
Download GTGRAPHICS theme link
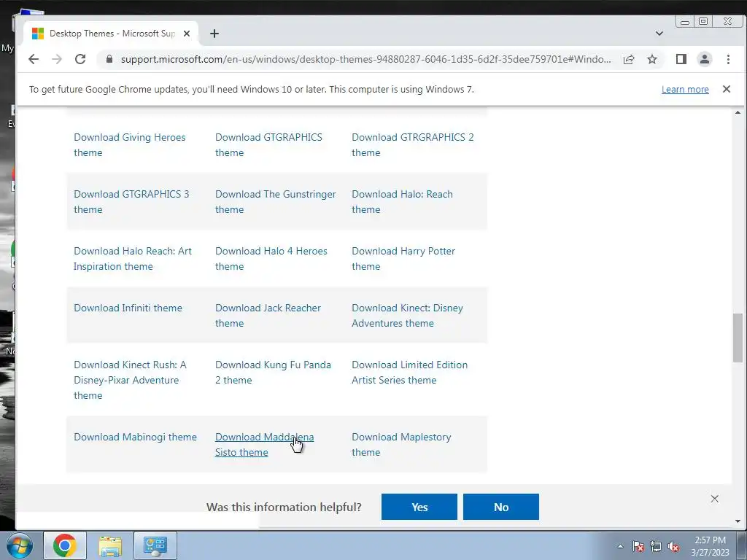(268, 145)
